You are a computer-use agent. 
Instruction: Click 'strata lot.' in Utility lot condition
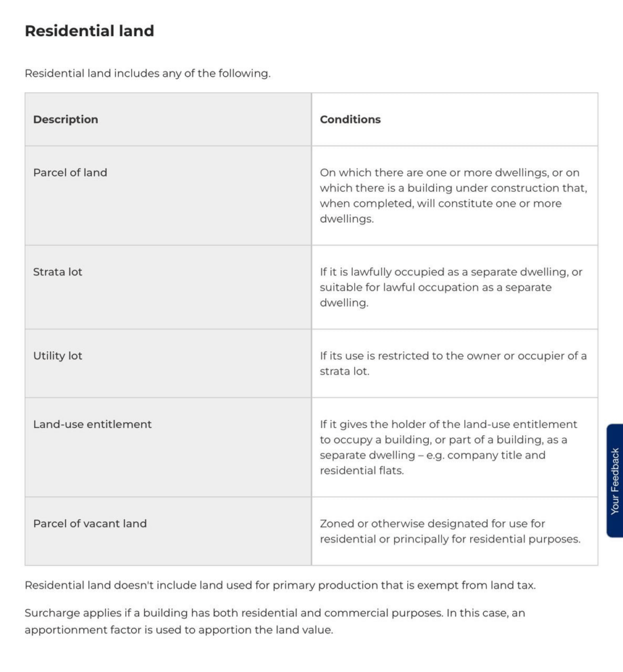[344, 371]
